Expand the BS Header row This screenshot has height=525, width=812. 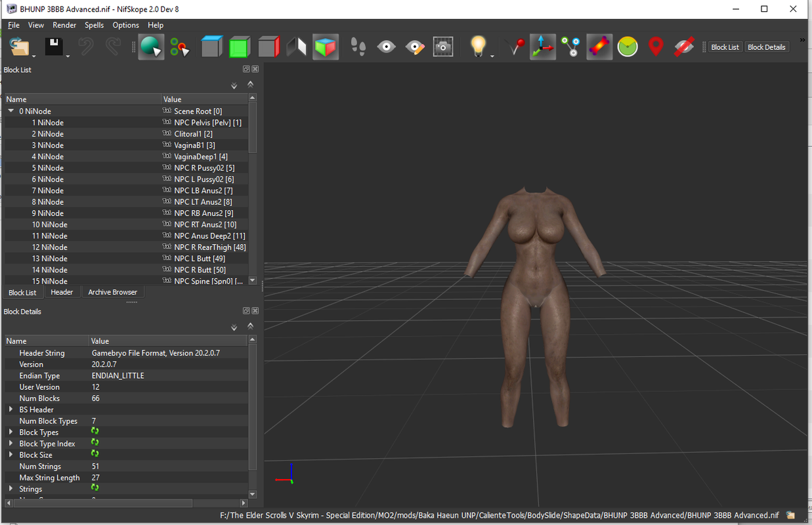coord(11,409)
